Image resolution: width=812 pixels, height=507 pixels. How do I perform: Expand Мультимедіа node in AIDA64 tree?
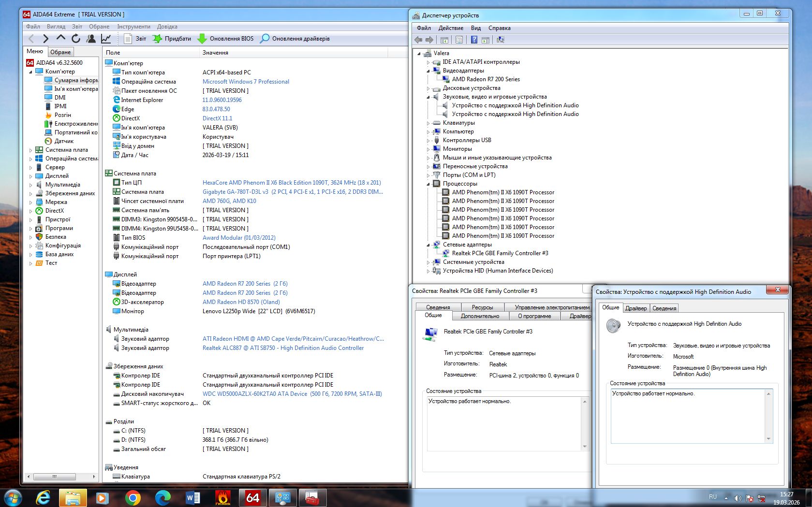coord(31,185)
